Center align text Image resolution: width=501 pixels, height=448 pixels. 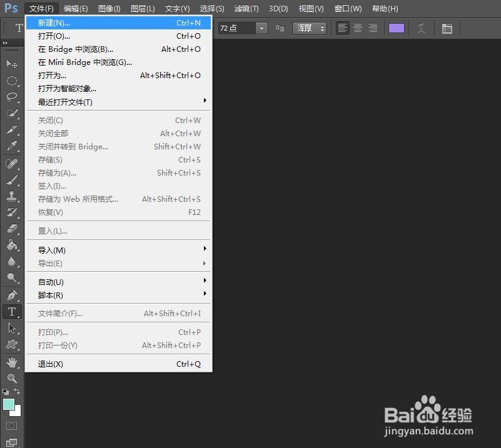click(358, 28)
